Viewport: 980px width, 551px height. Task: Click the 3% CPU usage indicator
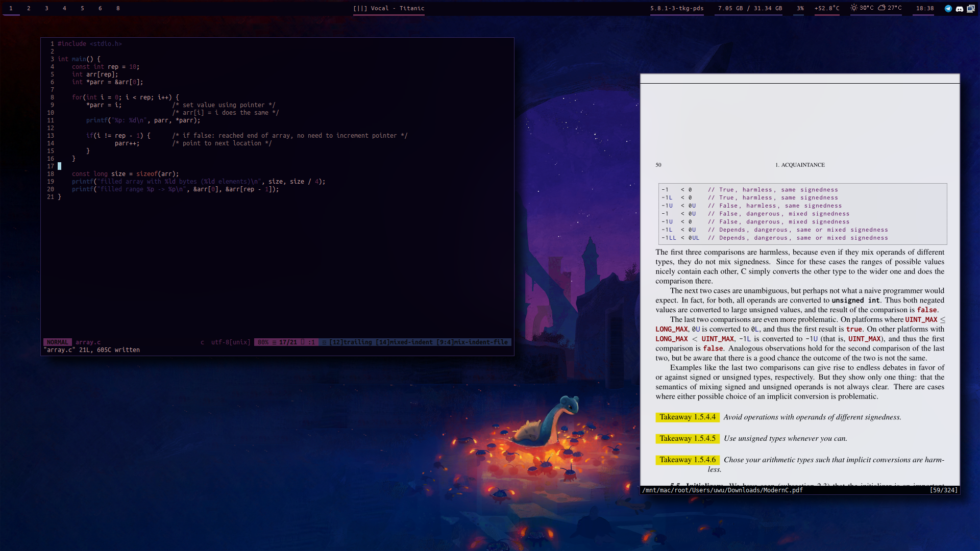(800, 8)
